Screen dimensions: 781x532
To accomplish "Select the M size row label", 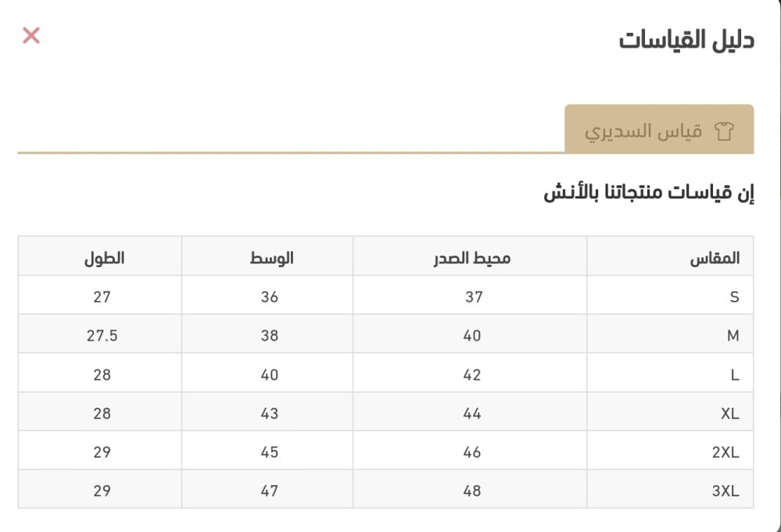I will tap(733, 336).
